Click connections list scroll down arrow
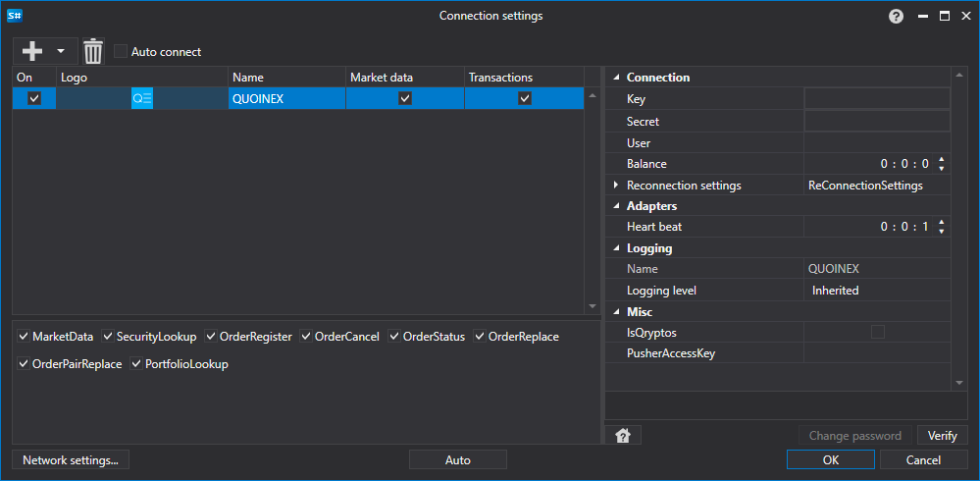 pyautogui.click(x=593, y=306)
